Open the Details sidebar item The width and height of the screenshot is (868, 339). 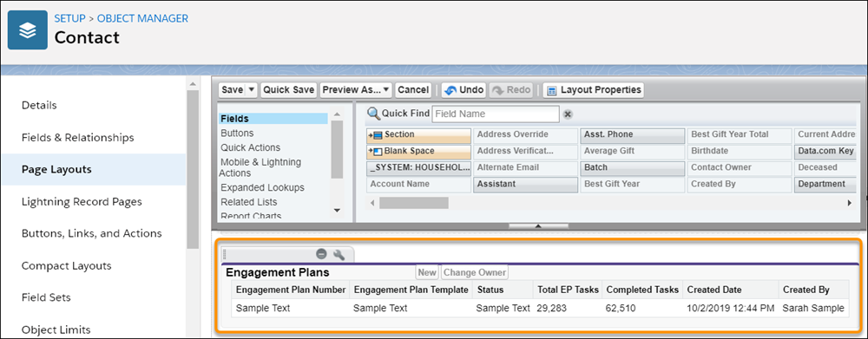(x=39, y=105)
